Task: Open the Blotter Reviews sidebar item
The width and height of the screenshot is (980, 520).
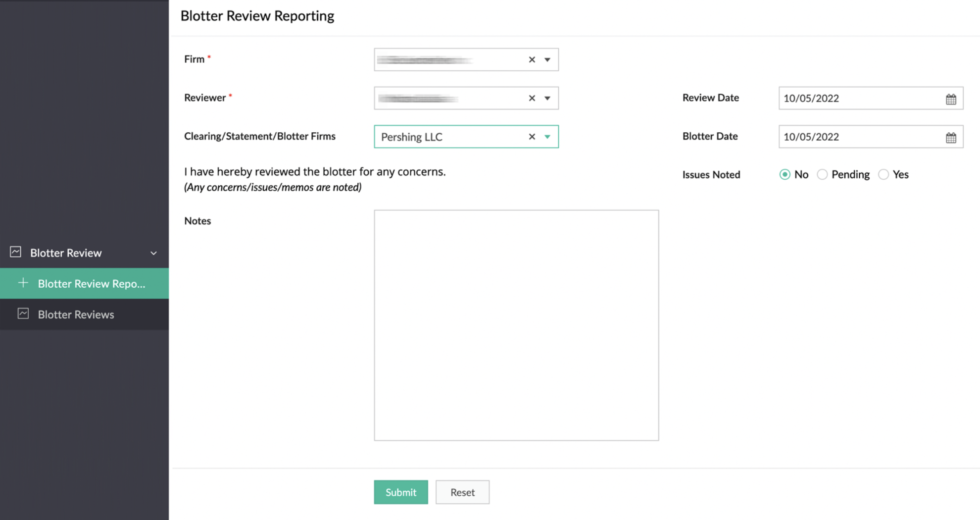Action: 84,314
